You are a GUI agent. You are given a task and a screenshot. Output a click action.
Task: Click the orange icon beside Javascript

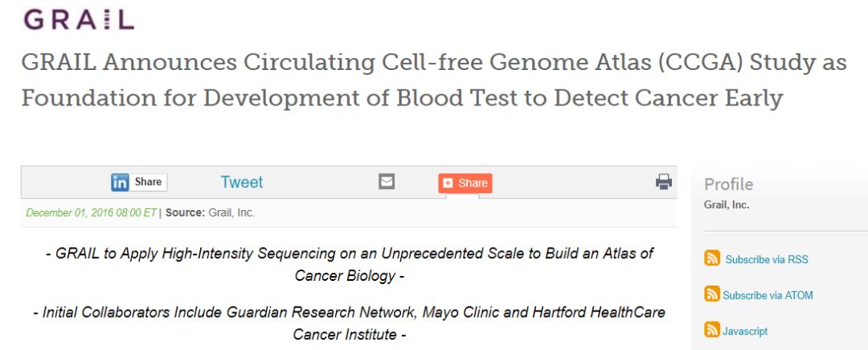[712, 330]
